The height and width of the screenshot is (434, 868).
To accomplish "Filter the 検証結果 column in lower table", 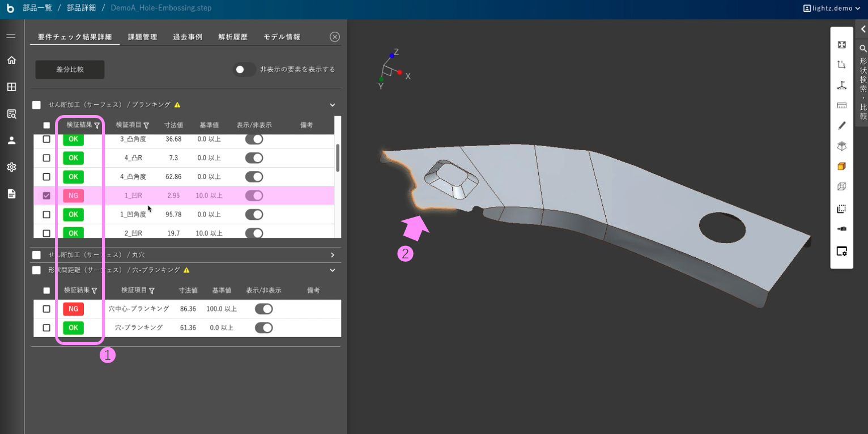I will point(94,291).
